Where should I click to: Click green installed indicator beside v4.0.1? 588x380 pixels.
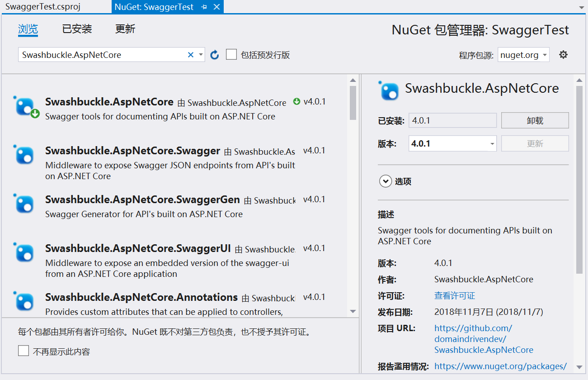click(x=296, y=102)
